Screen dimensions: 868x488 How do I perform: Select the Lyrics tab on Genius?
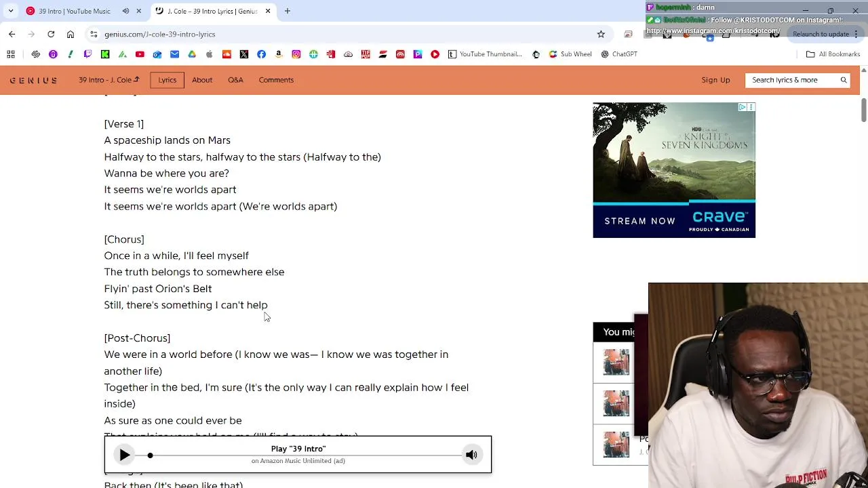(167, 80)
